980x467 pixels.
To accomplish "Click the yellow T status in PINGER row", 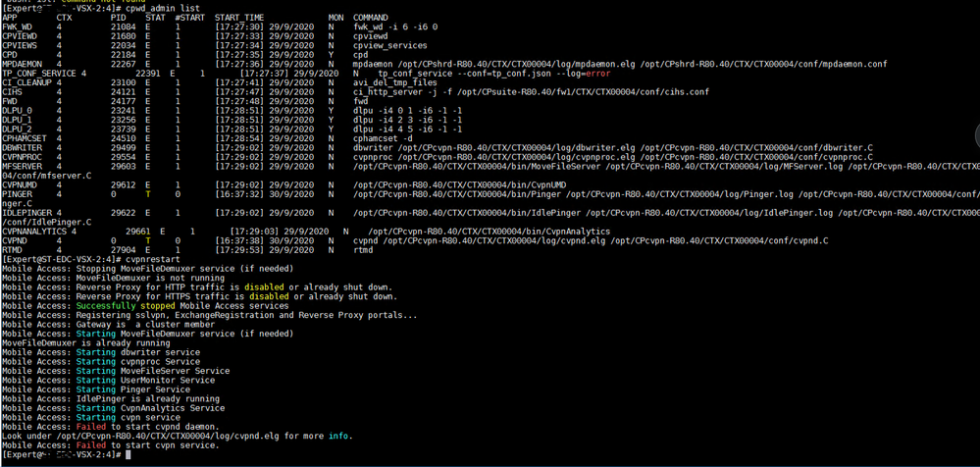I will (148, 194).
